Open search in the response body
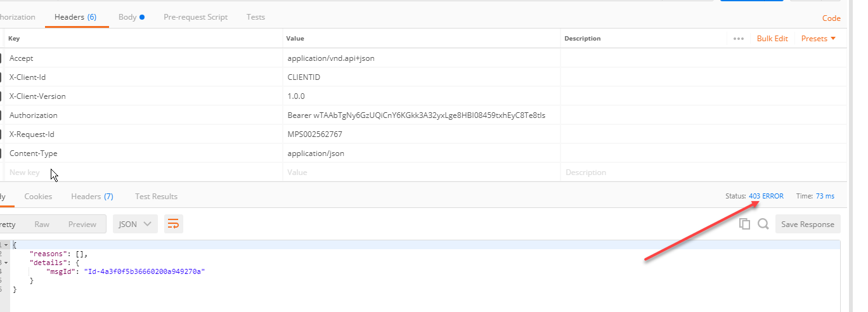Screen dimensions: 868x312 tap(763, 224)
